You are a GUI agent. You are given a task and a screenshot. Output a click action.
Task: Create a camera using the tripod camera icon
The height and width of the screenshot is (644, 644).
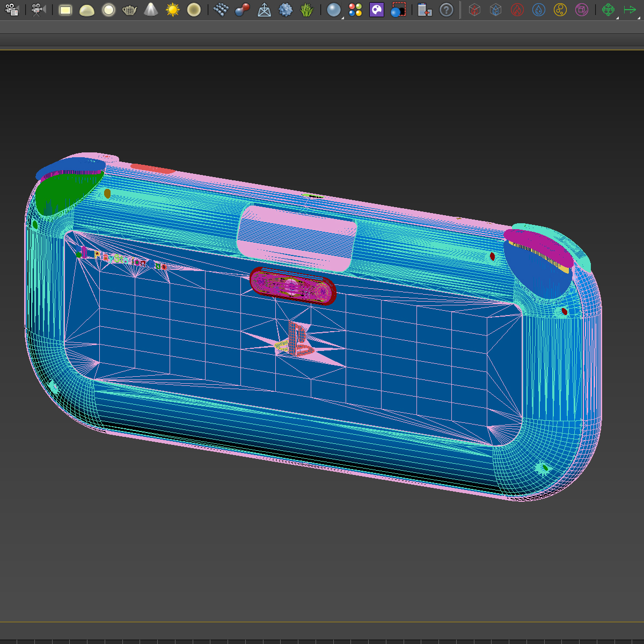point(38,10)
